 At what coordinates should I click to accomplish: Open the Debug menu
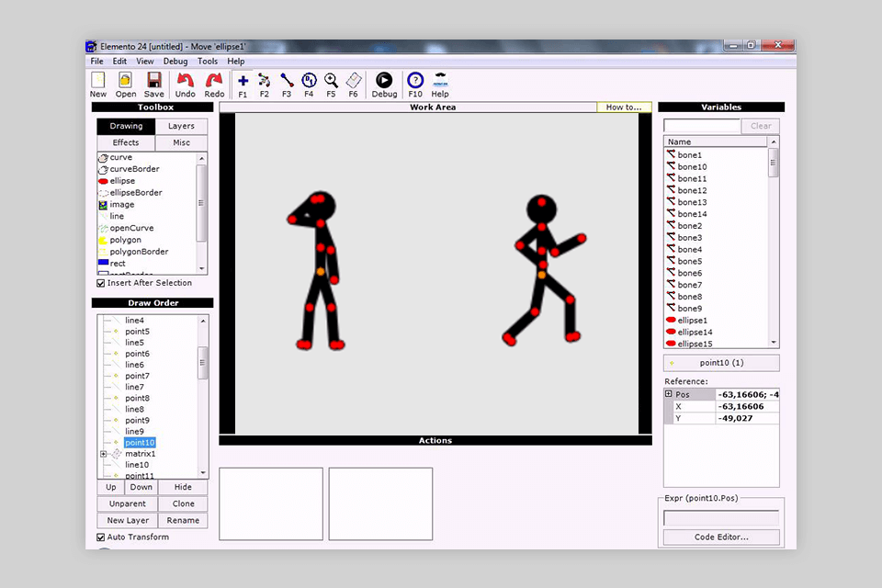coord(175,61)
